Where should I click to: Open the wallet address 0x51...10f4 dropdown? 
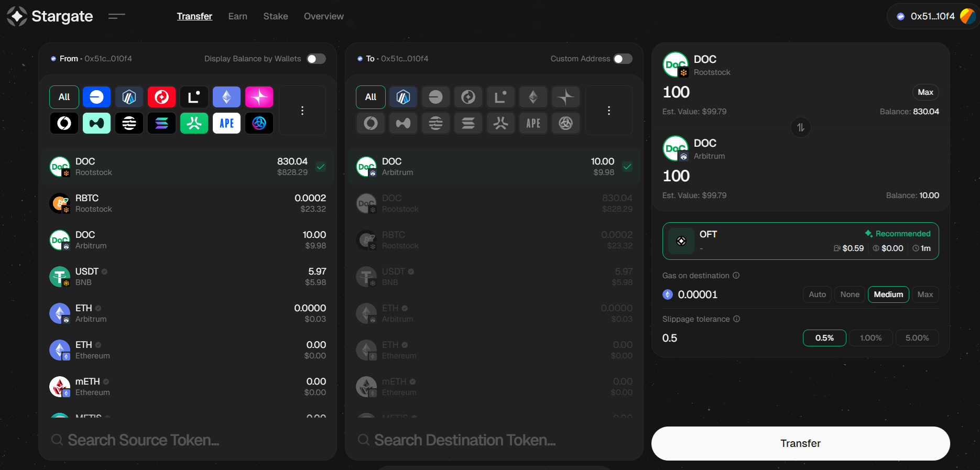pos(933,16)
